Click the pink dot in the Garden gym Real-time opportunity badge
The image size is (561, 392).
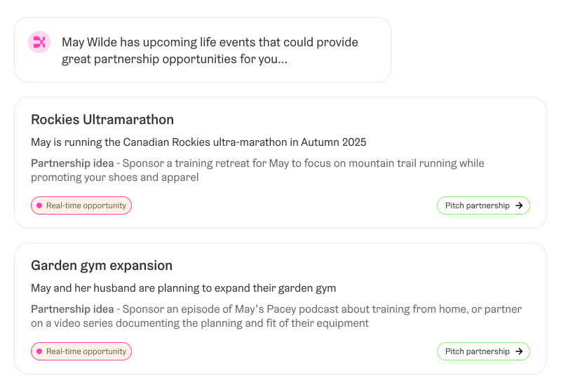click(39, 351)
